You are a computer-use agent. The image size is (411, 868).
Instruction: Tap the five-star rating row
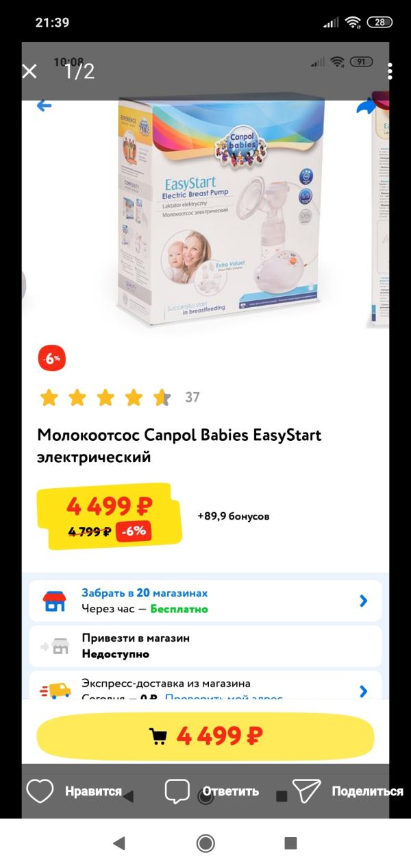[105, 397]
